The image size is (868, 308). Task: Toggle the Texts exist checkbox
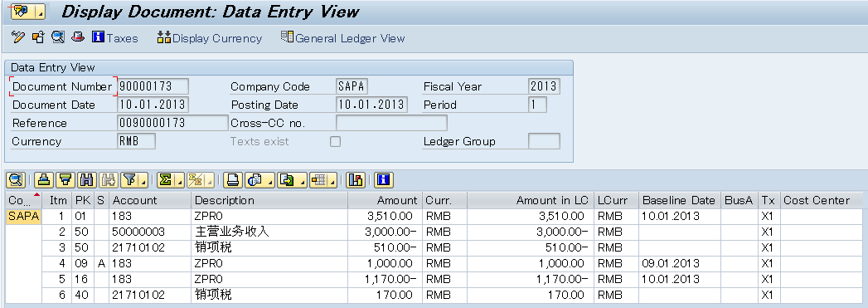point(335,141)
